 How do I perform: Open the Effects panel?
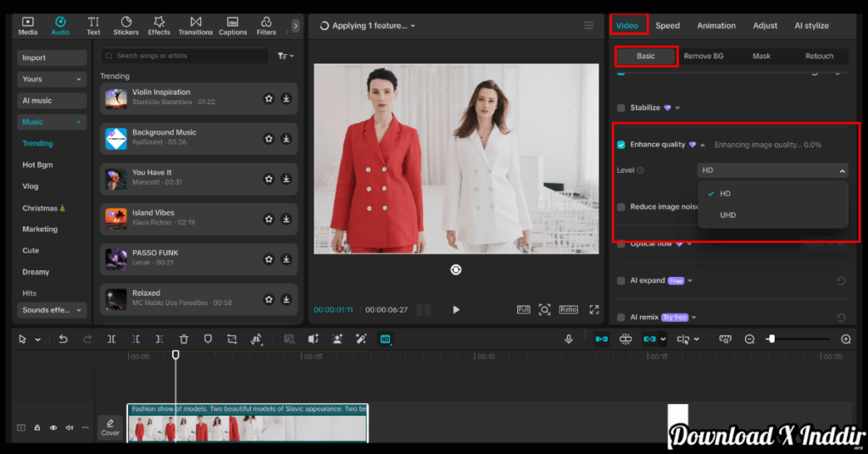[x=159, y=25]
